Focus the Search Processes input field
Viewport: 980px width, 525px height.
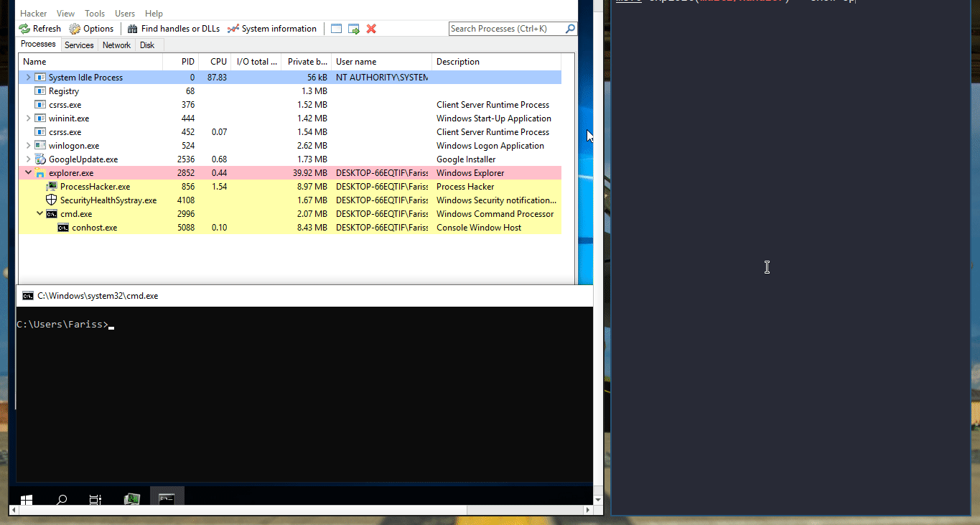[507, 29]
